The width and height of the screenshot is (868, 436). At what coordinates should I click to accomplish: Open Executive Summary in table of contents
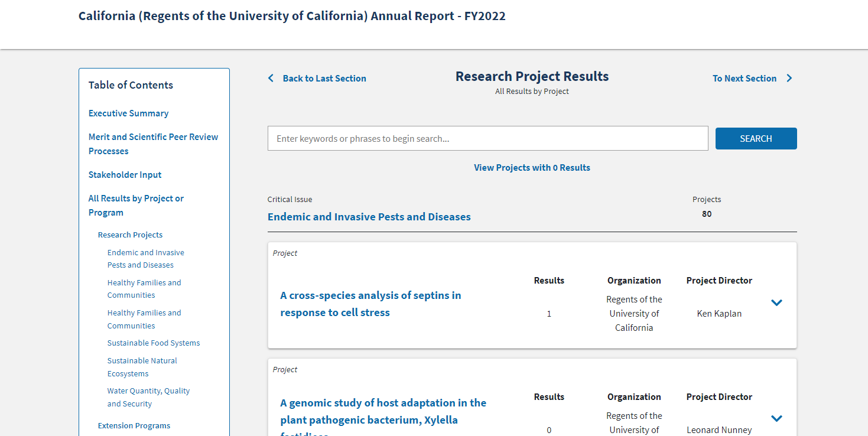[x=128, y=113]
